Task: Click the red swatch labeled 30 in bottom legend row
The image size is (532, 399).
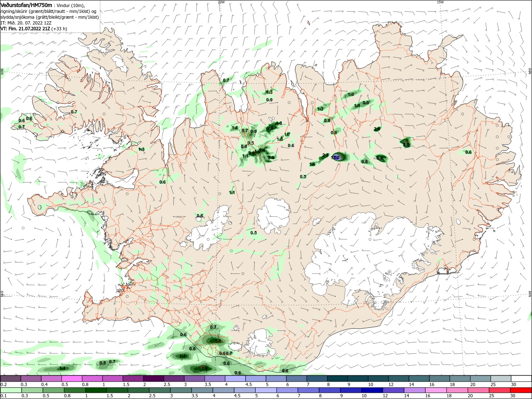Action: tap(521, 390)
